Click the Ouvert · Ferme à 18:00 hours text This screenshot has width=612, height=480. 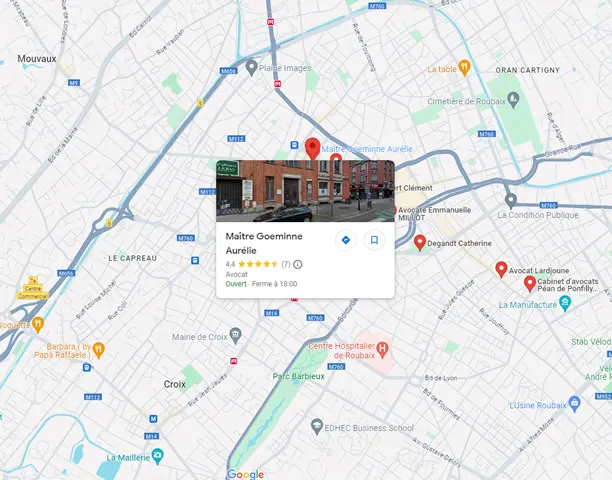click(261, 284)
